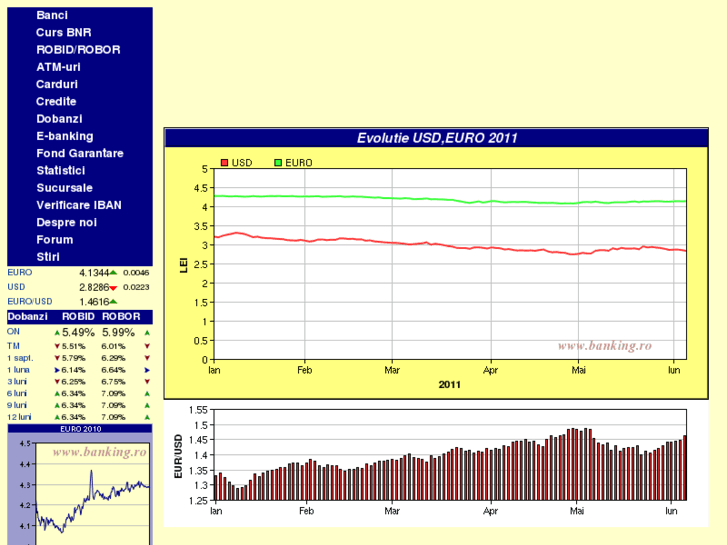
Task: Click the EURO currency label in rates table
Action: pos(20,272)
